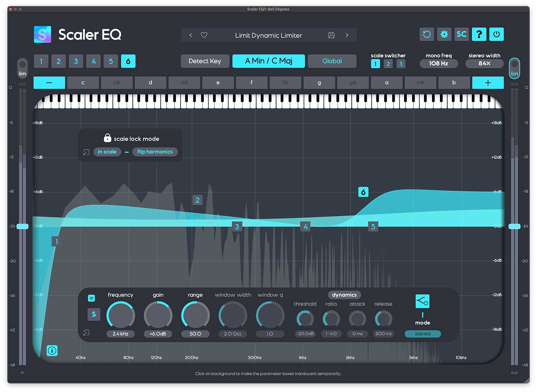Open help via the question mark icon

[x=479, y=34]
